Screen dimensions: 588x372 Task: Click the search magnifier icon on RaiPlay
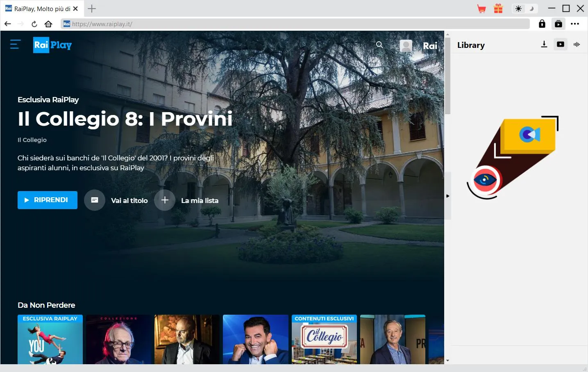[379, 45]
